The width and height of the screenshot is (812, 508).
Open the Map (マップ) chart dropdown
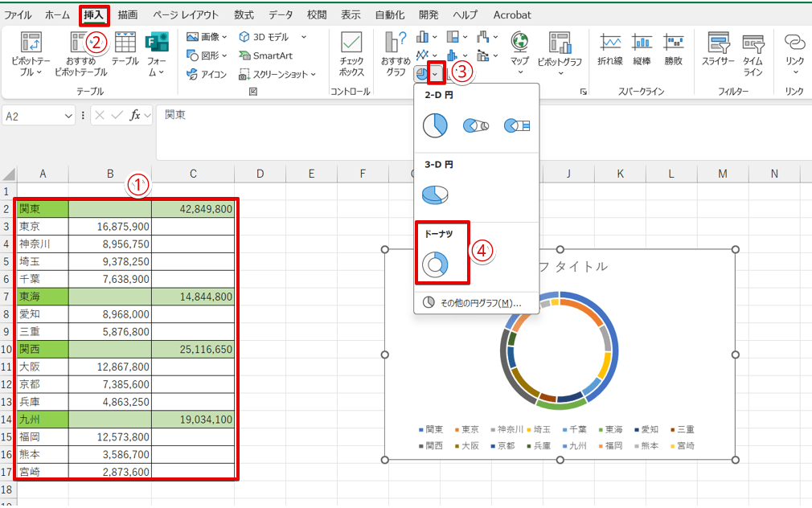click(519, 72)
